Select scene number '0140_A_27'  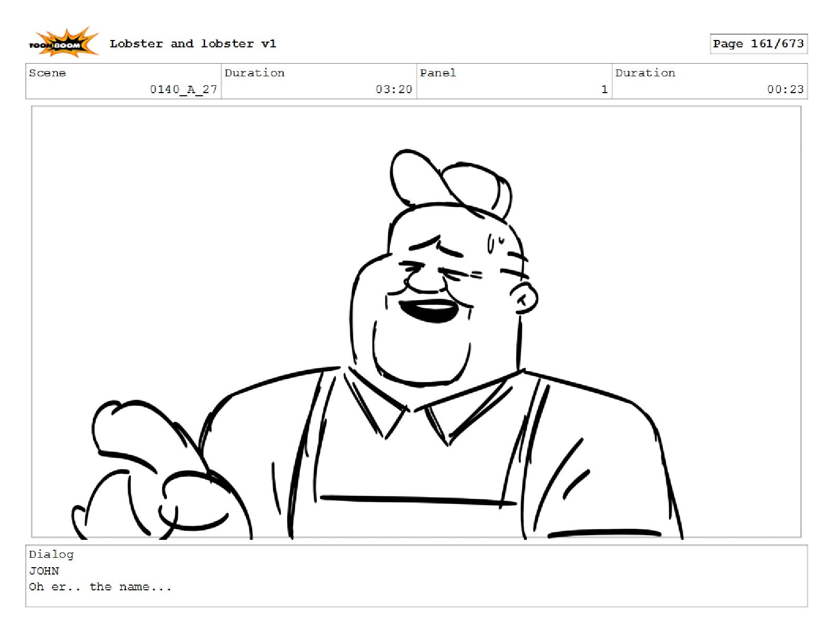point(184,89)
